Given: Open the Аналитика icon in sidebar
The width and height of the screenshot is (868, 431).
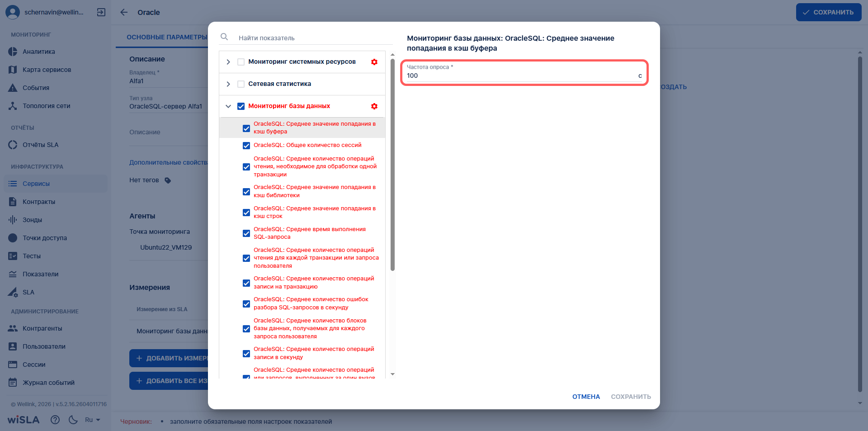Looking at the screenshot, I should coord(13,52).
